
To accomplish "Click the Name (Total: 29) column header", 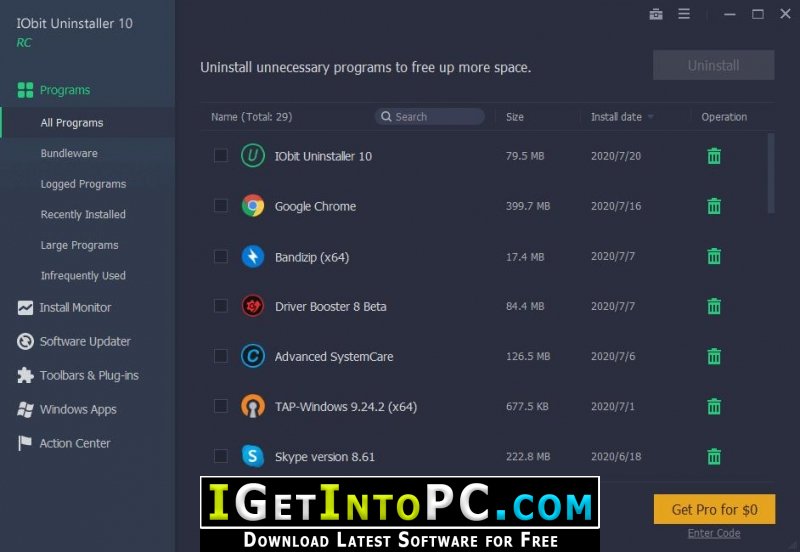I will point(252,117).
